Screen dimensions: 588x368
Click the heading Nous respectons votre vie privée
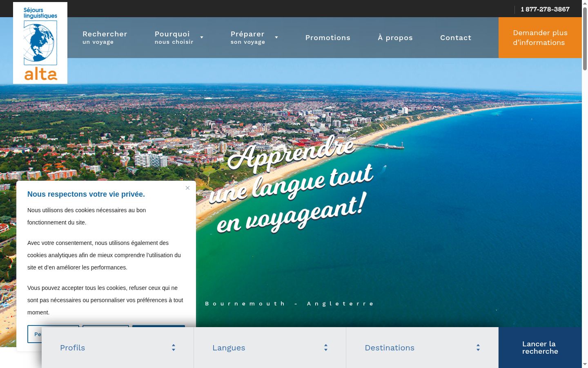86,194
